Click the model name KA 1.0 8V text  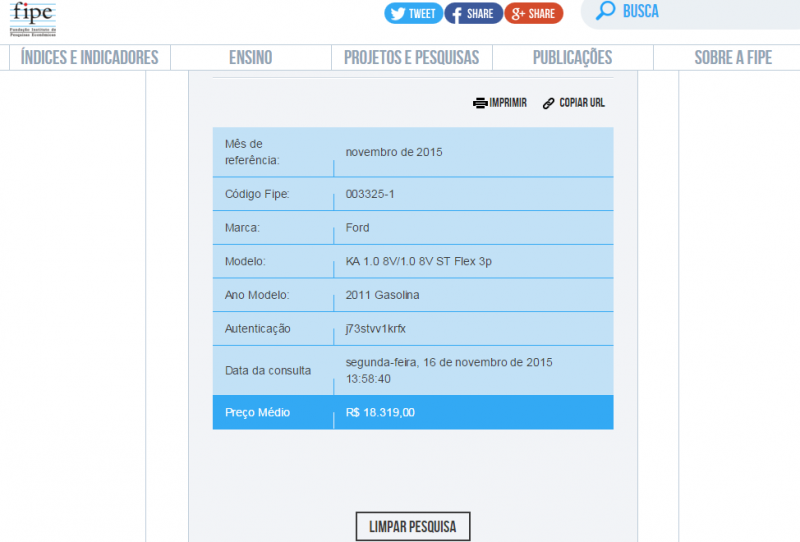pos(418,261)
